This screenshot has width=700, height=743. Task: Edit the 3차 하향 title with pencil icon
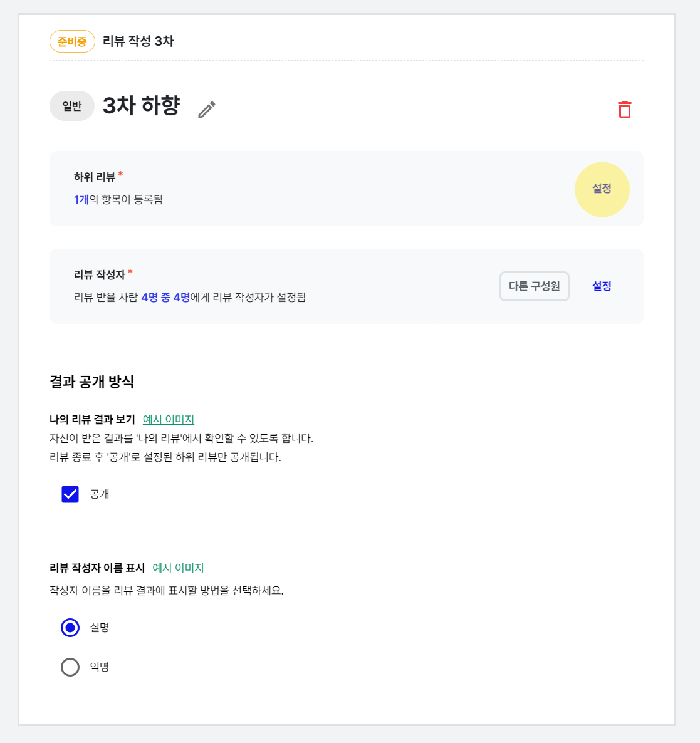(x=207, y=110)
